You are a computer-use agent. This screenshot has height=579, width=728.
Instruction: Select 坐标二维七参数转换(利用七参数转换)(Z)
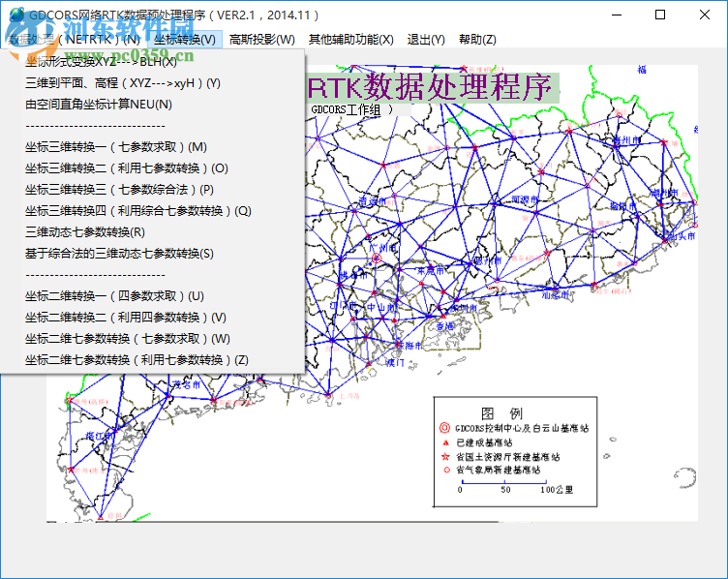(x=136, y=360)
